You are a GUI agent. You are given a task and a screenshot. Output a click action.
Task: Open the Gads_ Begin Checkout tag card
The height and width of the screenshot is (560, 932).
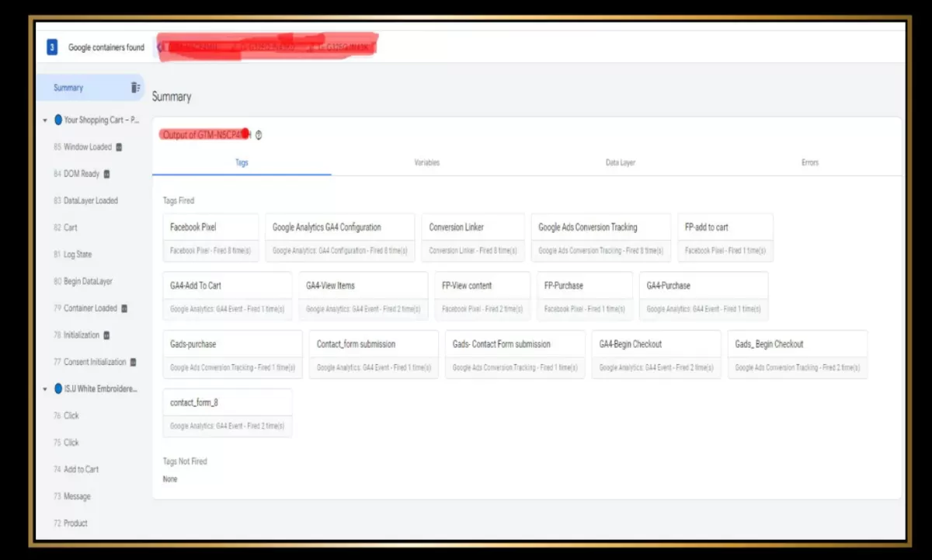[x=798, y=354]
